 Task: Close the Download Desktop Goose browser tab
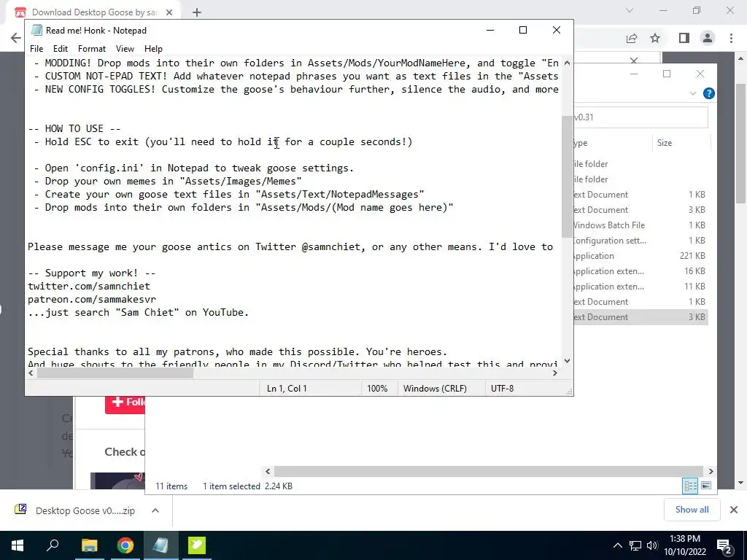pos(169,12)
